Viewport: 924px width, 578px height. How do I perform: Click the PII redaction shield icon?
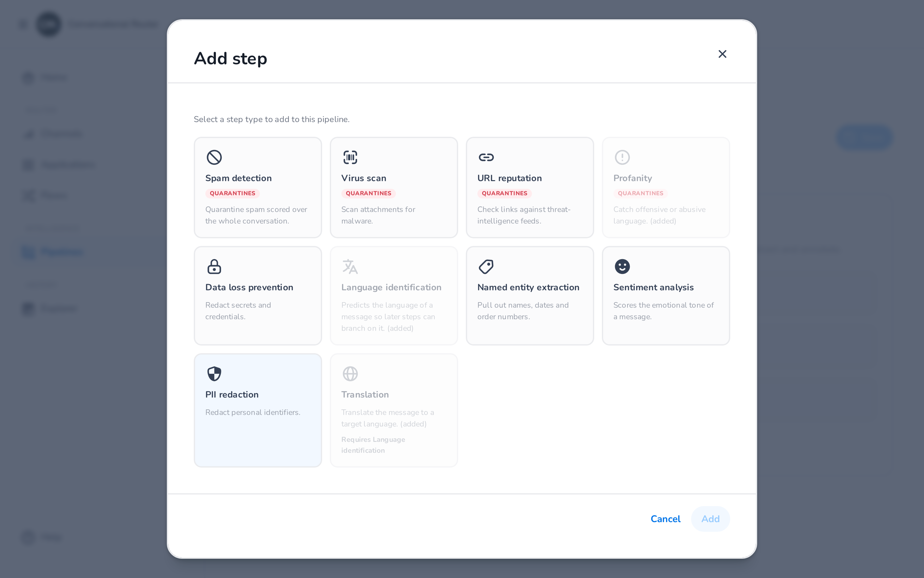point(214,373)
